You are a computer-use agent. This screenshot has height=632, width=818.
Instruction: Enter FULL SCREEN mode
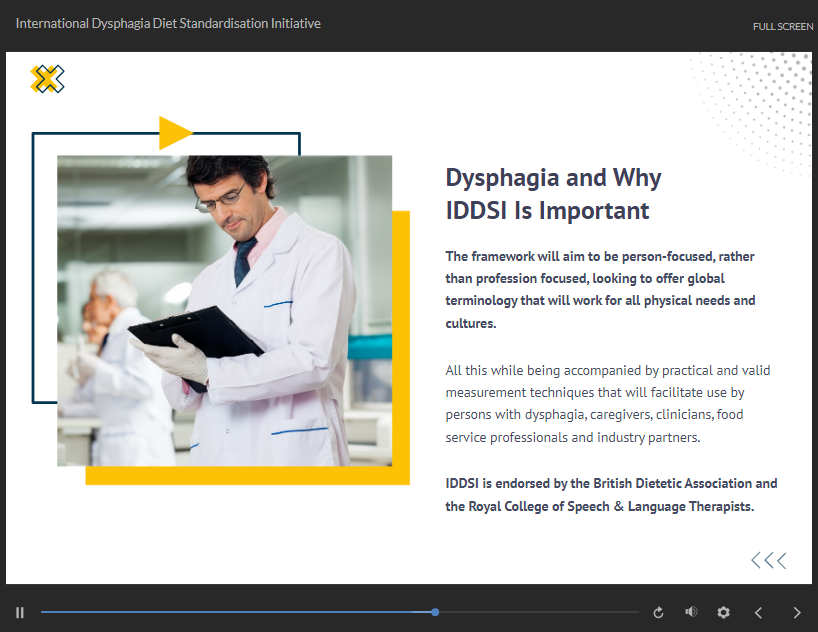click(x=782, y=26)
